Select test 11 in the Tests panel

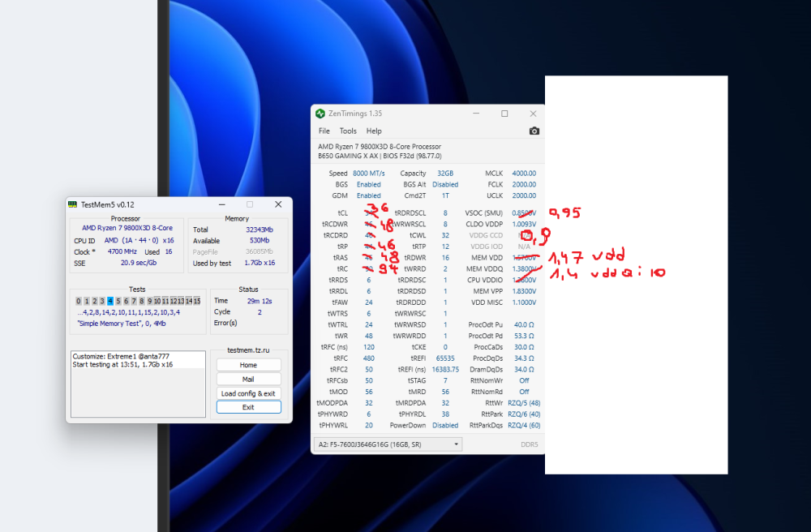167,301
